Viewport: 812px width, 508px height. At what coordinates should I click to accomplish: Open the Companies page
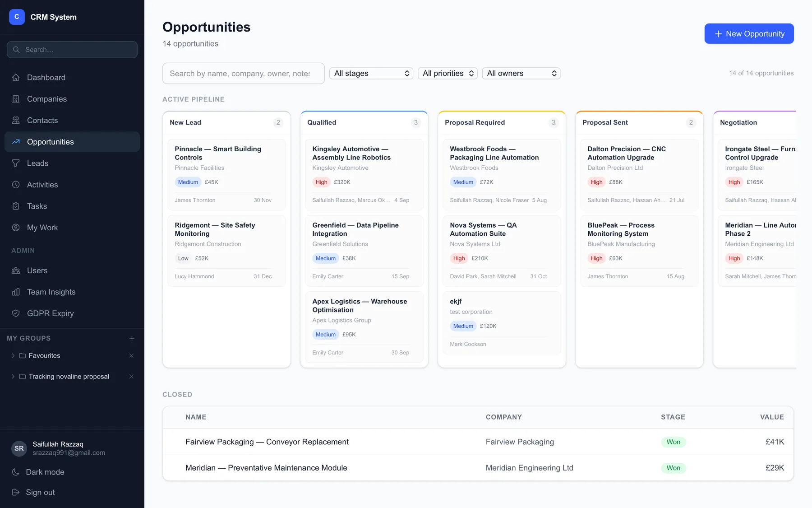72,99
